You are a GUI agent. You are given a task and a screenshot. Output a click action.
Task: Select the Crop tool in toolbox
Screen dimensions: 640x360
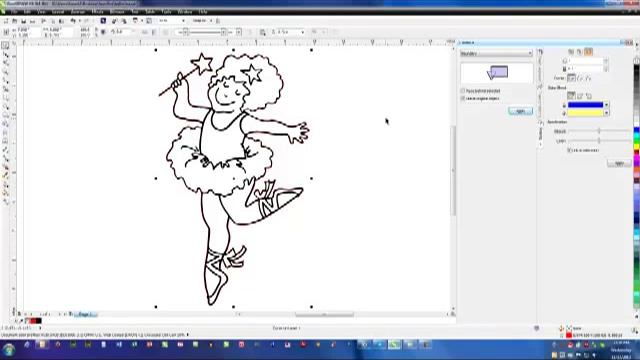coord(5,63)
